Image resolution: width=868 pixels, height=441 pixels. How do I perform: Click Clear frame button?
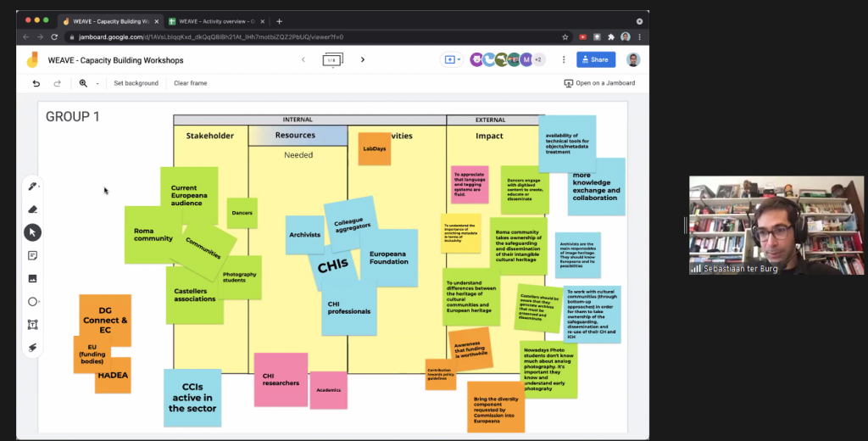pyautogui.click(x=191, y=83)
